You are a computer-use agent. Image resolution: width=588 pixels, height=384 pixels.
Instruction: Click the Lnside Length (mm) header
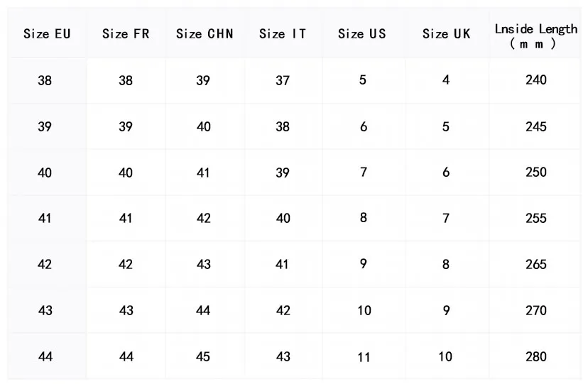(535, 35)
